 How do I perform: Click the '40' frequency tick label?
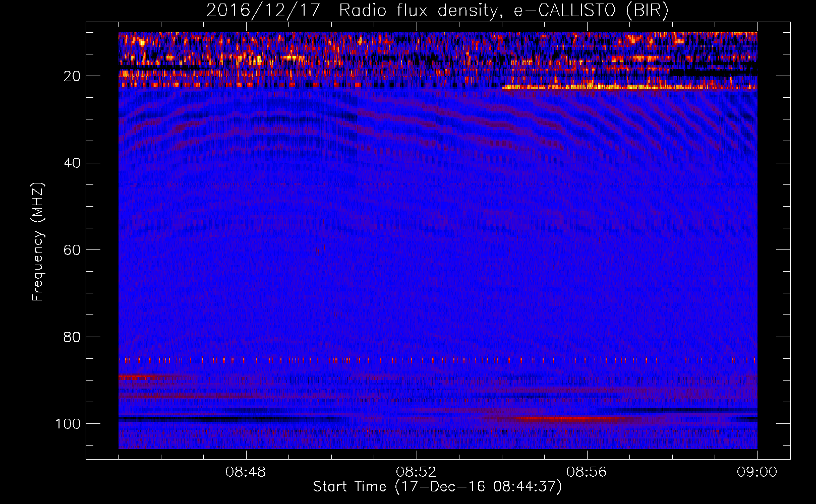coord(73,163)
